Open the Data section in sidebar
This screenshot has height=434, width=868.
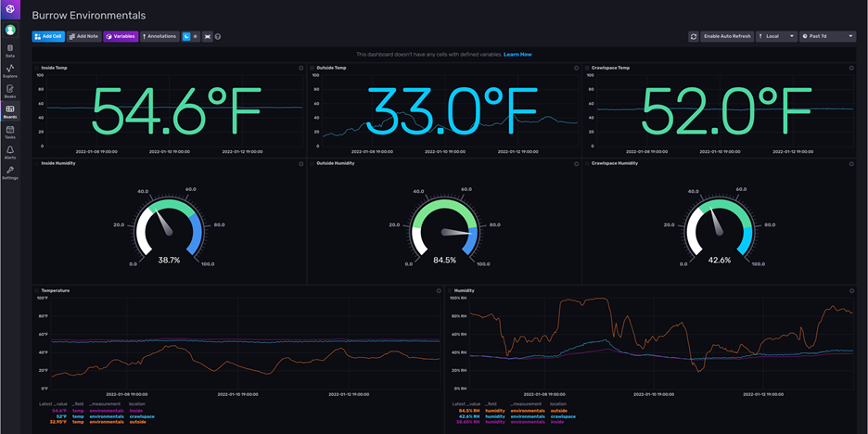pyautogui.click(x=10, y=50)
